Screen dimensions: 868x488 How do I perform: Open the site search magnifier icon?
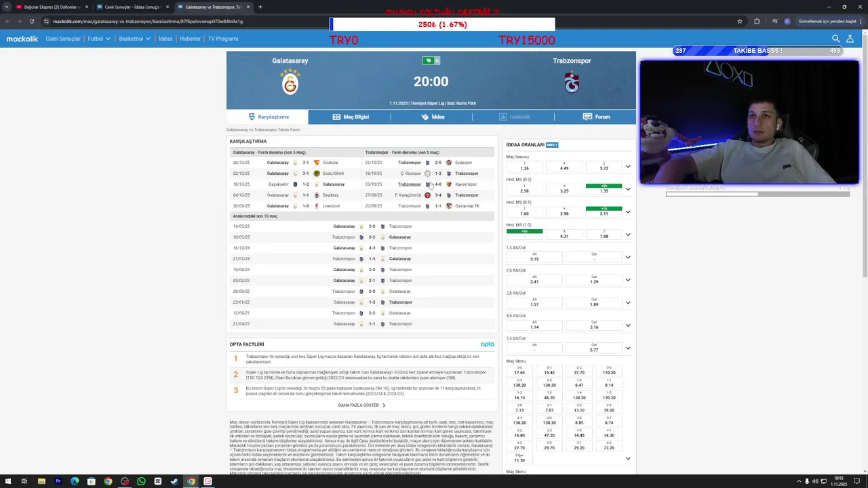click(x=836, y=39)
